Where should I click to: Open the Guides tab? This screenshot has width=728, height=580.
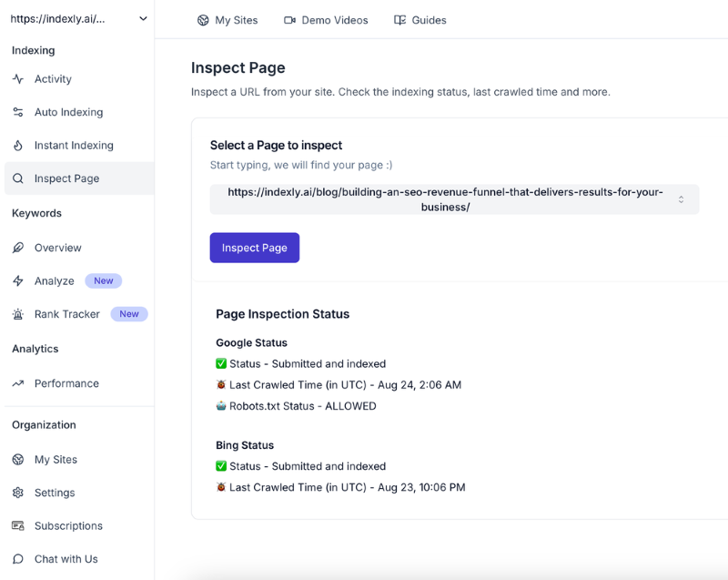(420, 20)
